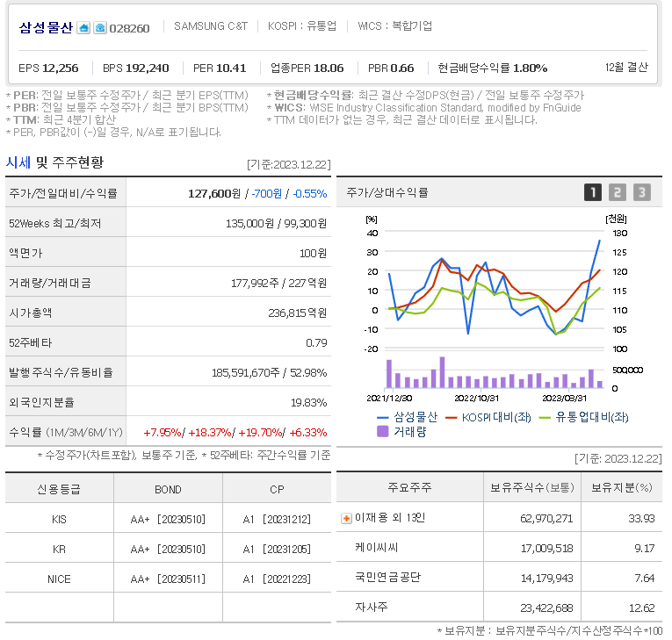Open the company homepage house icon

[x=83, y=28]
